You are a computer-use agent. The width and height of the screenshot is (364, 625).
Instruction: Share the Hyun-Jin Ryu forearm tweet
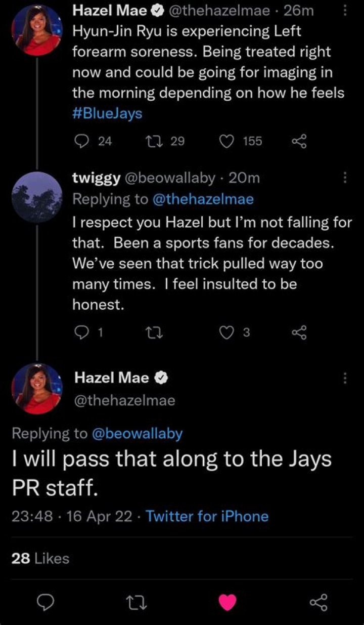pos(299,141)
